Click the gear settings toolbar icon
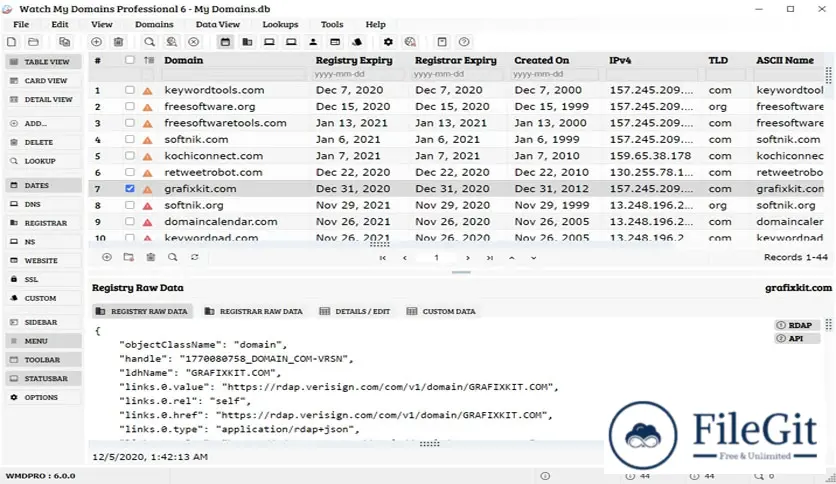The height and width of the screenshot is (484, 836). click(x=388, y=42)
